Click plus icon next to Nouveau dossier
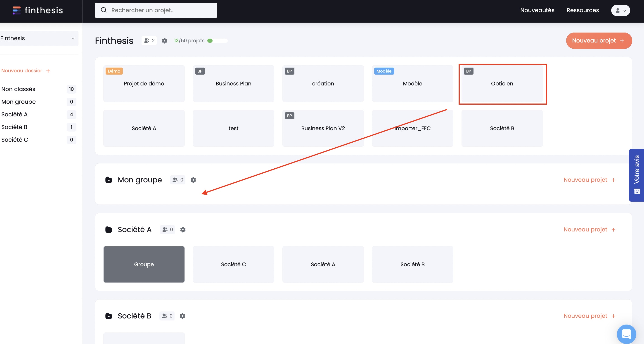 pos(48,71)
